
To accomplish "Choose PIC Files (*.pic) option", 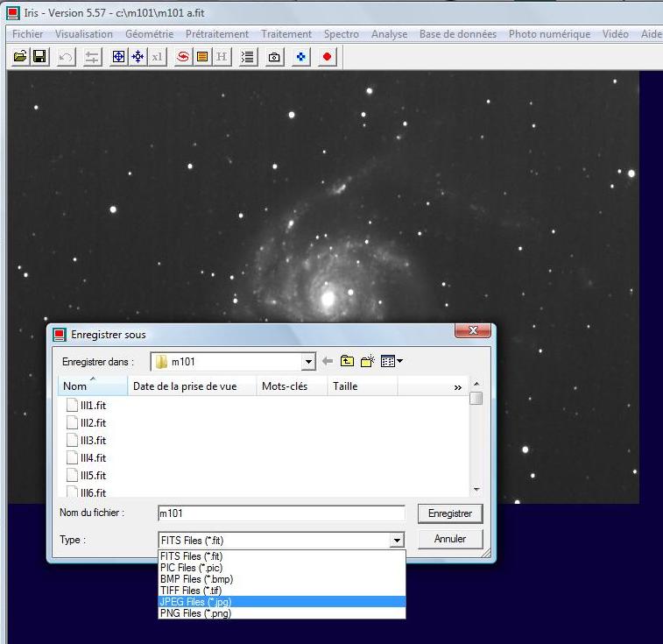I will (282, 568).
